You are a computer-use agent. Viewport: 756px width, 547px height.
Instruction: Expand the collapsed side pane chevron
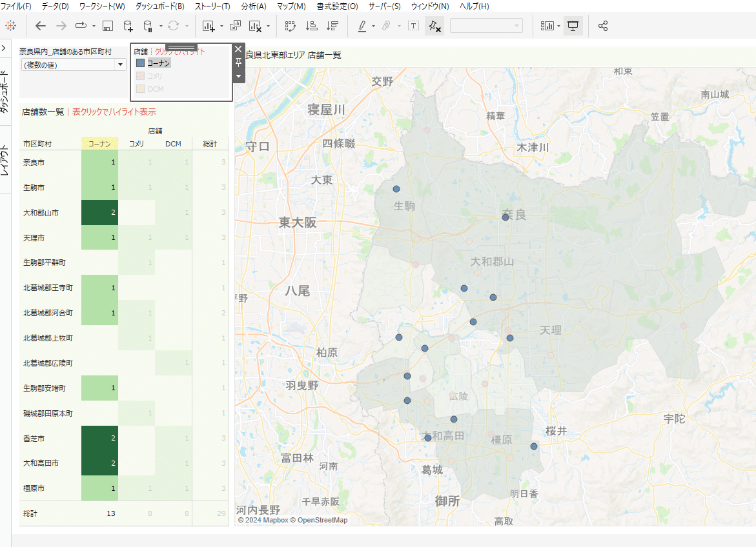coord(3,48)
